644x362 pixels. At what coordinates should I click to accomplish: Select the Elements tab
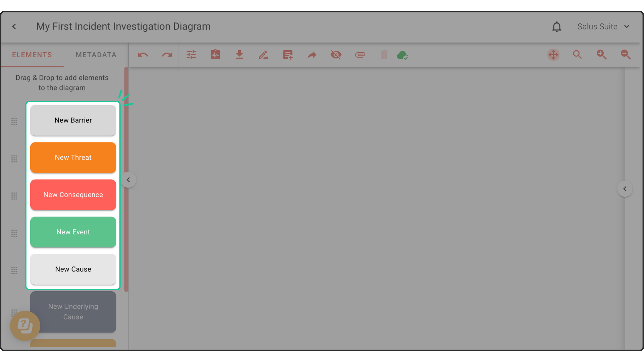[x=32, y=55]
